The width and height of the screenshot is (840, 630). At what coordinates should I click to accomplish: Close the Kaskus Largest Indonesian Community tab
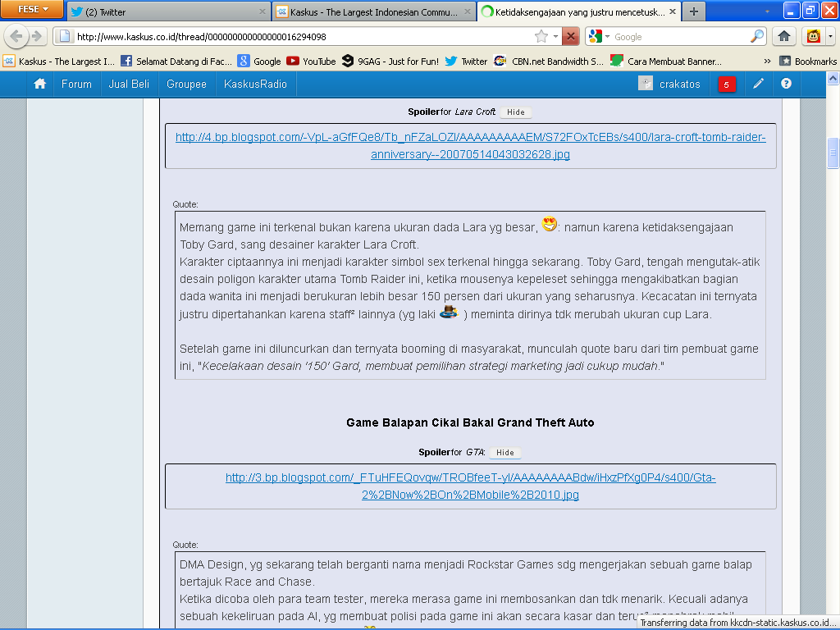(x=467, y=11)
